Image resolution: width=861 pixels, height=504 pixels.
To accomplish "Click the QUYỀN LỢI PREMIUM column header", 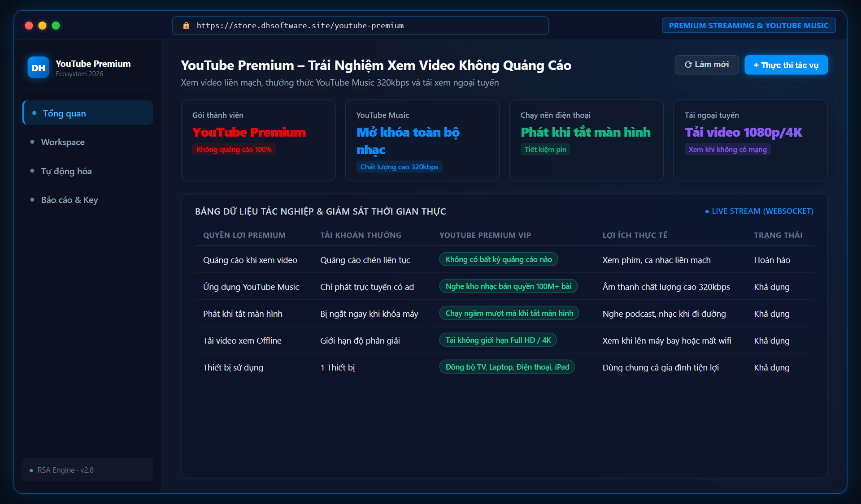I will click(x=244, y=235).
